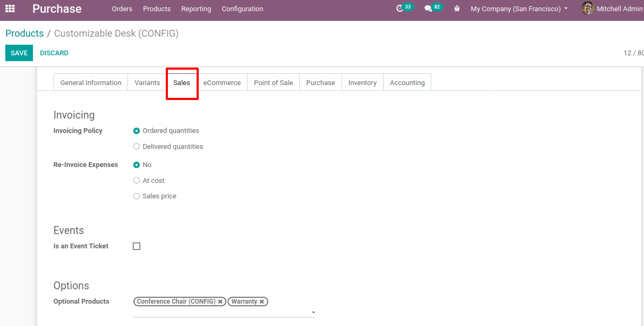Click the debug bug icon

(x=457, y=9)
